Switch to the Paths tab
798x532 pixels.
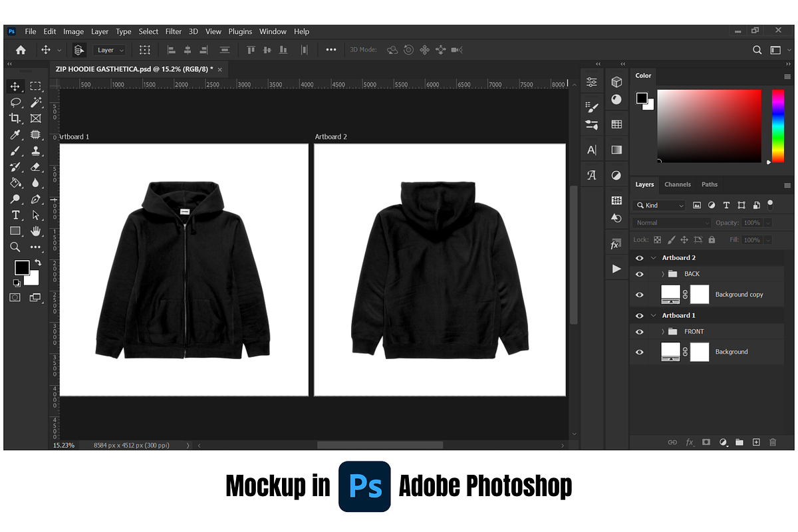[x=710, y=184]
